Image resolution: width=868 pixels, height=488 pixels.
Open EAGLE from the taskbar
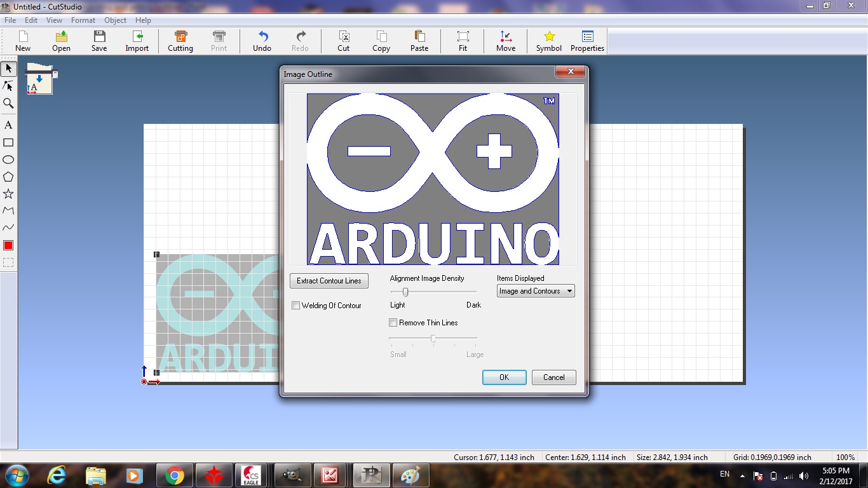coord(250,475)
